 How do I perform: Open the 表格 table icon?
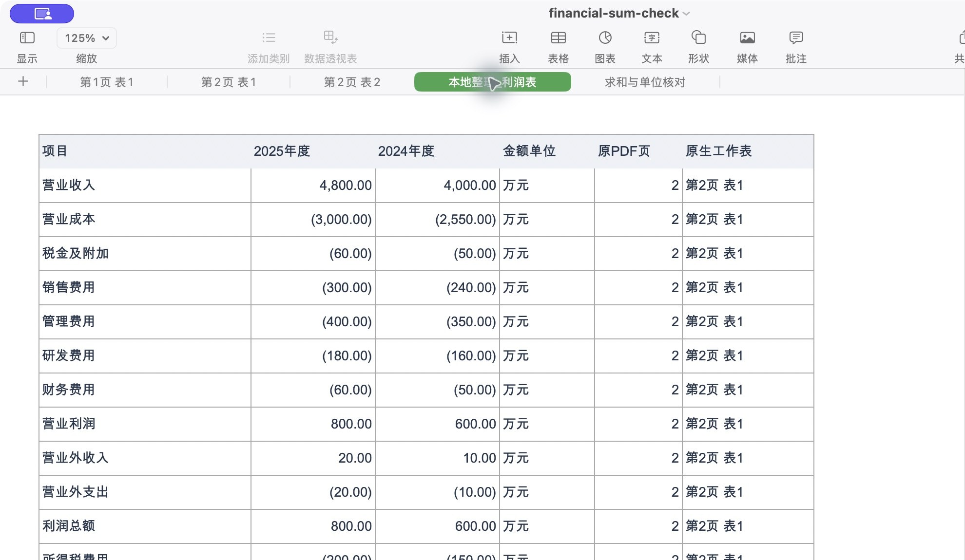click(x=558, y=37)
